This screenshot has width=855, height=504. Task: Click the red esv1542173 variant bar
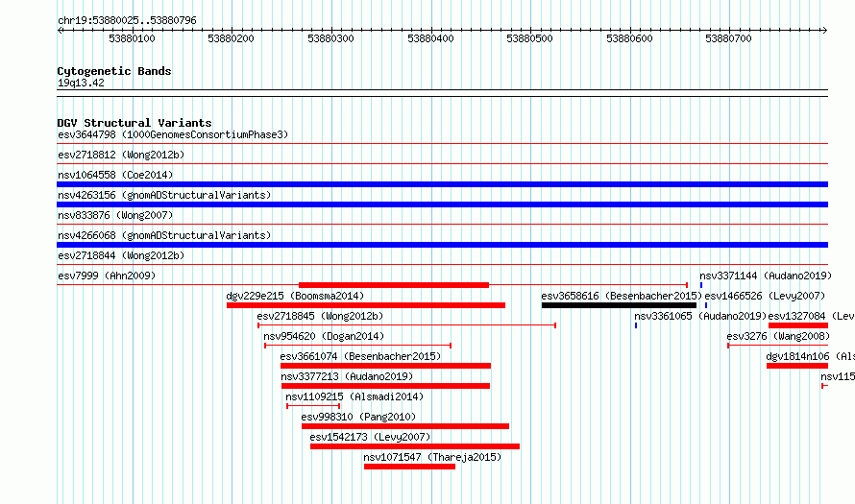(x=415, y=446)
